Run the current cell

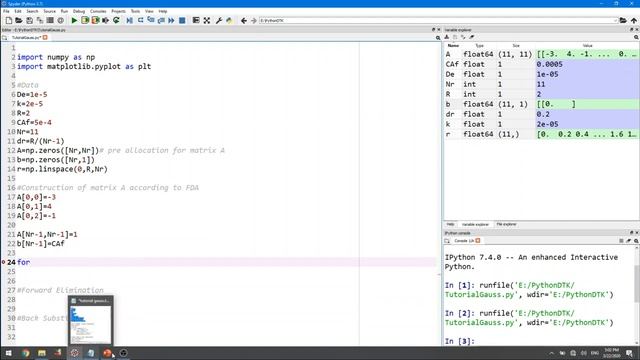pos(85,20)
